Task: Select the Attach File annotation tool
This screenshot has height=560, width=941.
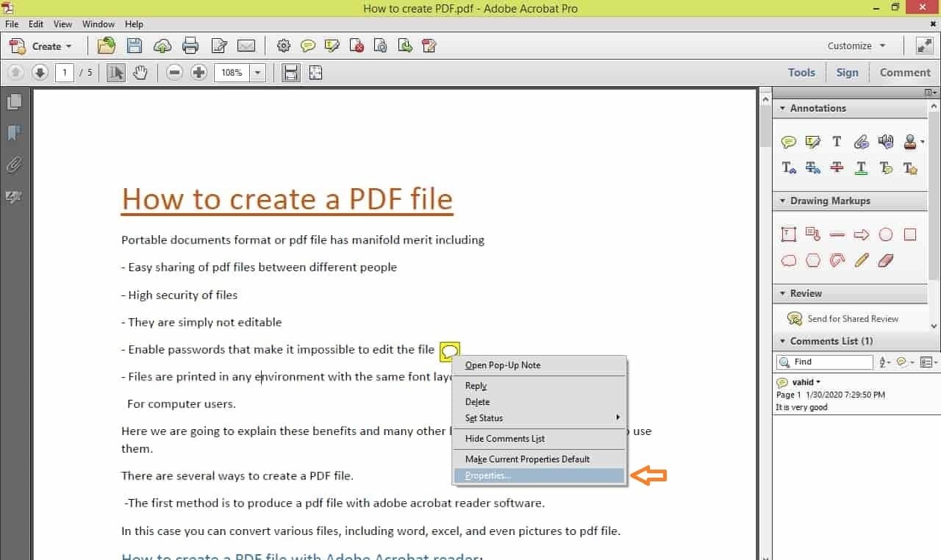Action: (860, 141)
